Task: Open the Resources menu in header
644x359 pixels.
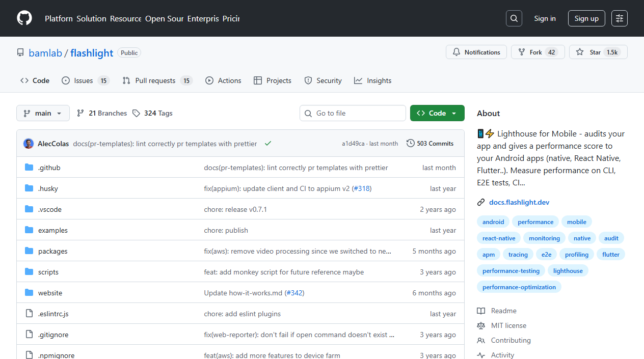Action: click(126, 18)
